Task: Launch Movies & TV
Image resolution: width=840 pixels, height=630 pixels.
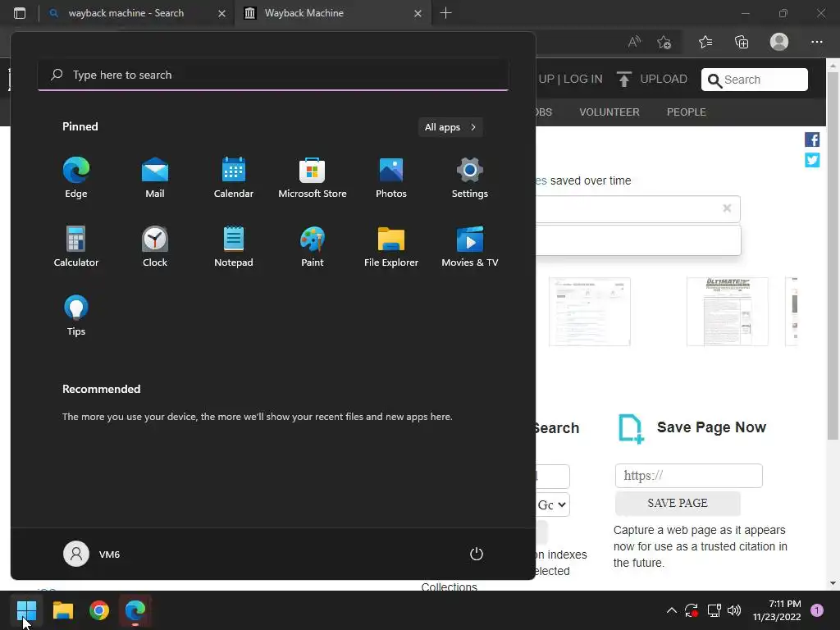Action: [470, 246]
